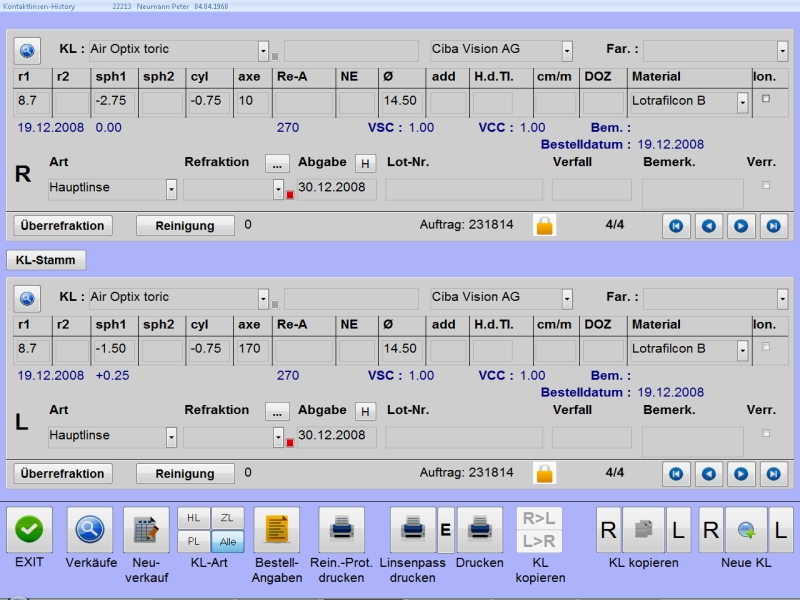The image size is (800, 600).
Task: Go to next record in right lens panel
Action: pyautogui.click(x=741, y=226)
